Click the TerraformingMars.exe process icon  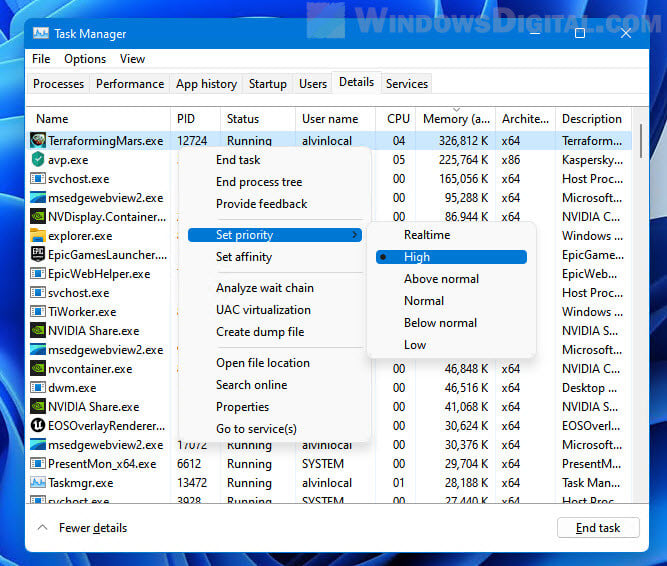[x=38, y=140]
